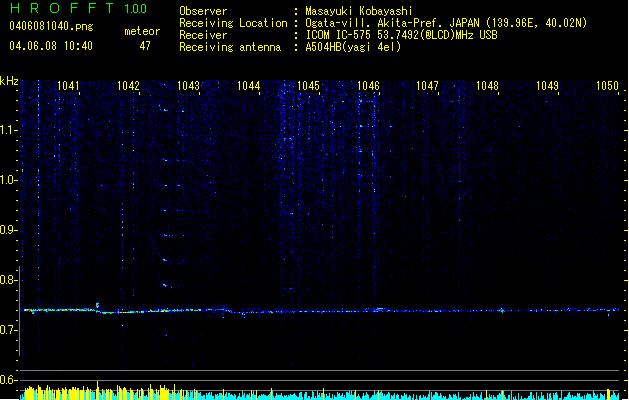Screen dimensions: 629x400
Task: Click the meteor count value 47
Action: pos(145,46)
